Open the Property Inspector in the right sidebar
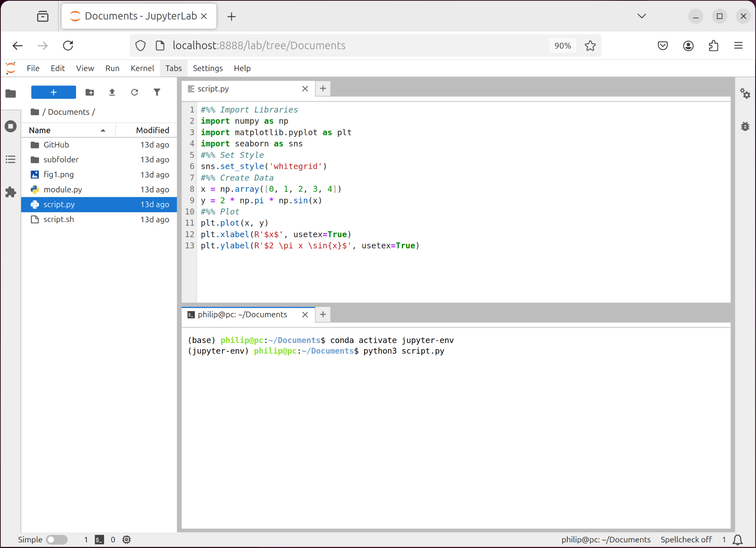The width and height of the screenshot is (756, 548). [745, 93]
